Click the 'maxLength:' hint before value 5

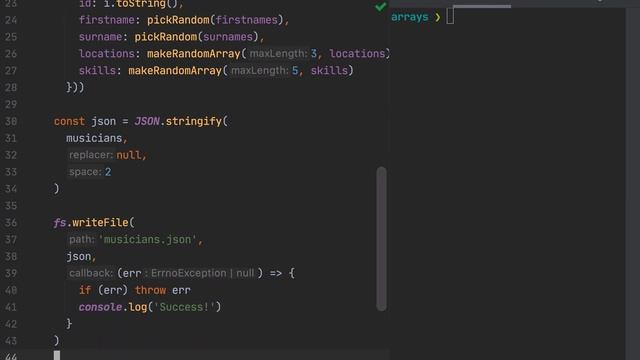[259, 71]
